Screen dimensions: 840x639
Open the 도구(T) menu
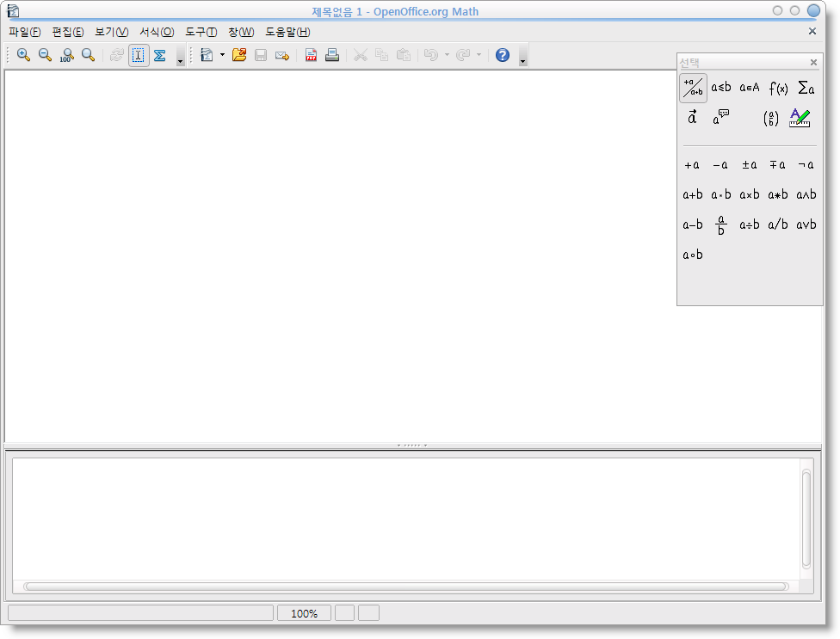pos(201,32)
